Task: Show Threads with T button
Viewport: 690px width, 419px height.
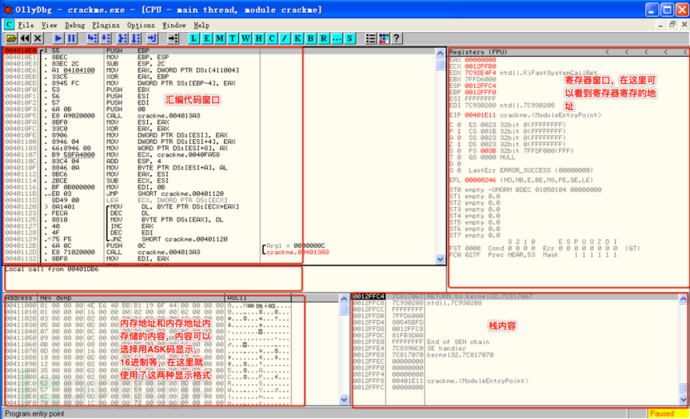Action: pyautogui.click(x=232, y=38)
